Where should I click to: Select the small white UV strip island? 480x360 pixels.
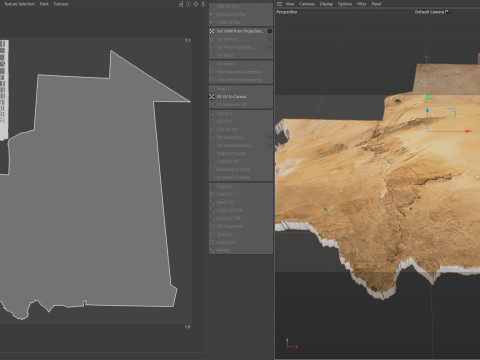coord(4,90)
